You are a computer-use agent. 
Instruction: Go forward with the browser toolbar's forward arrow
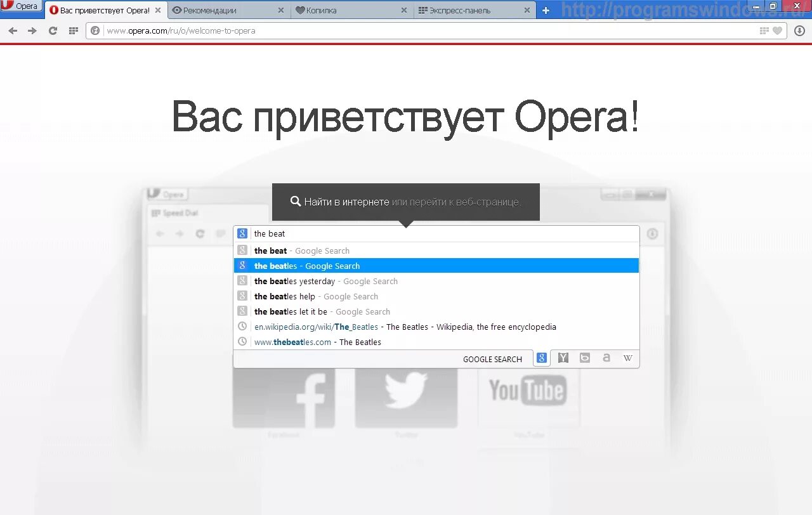pos(33,30)
